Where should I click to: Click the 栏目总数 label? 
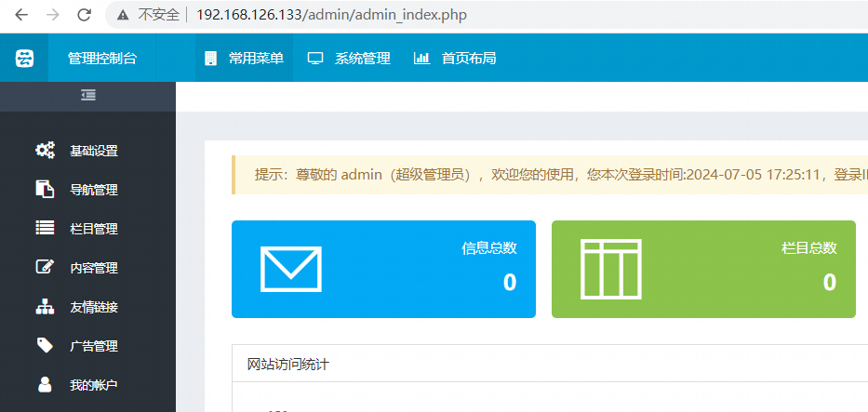coord(809,248)
